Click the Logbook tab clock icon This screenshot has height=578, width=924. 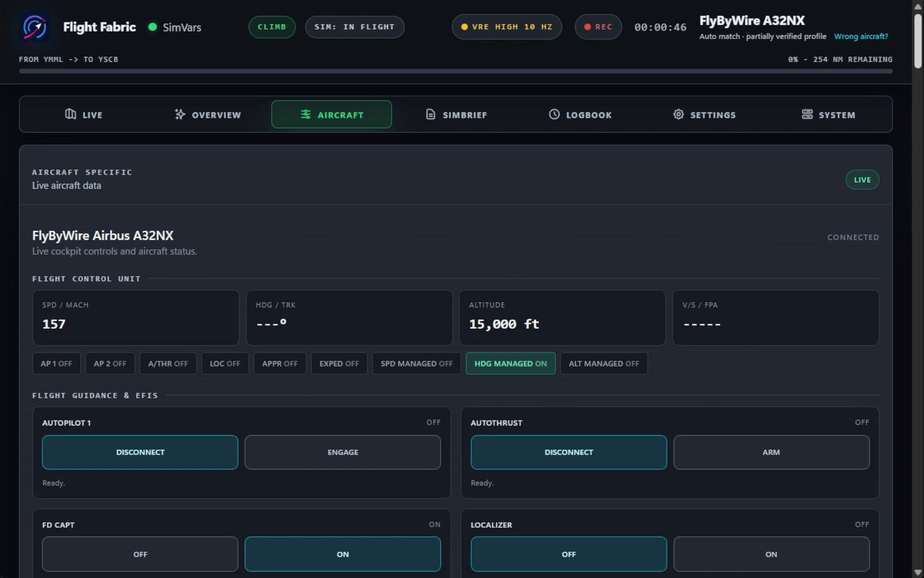554,114
